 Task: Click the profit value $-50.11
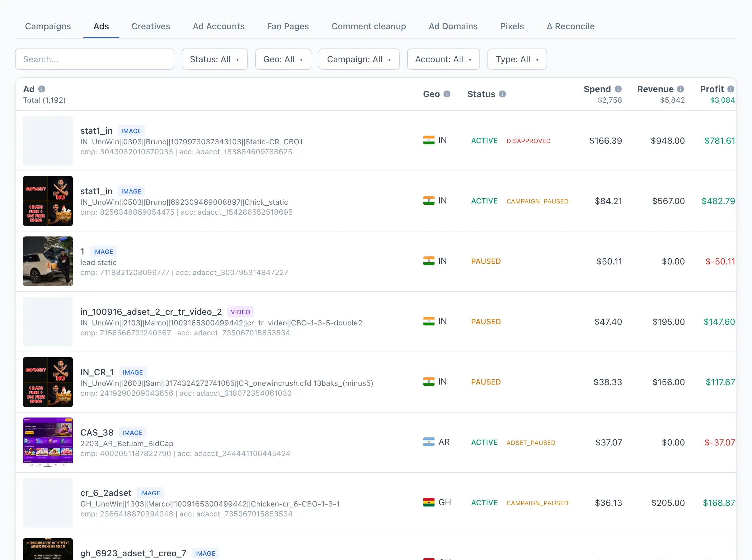(x=720, y=261)
